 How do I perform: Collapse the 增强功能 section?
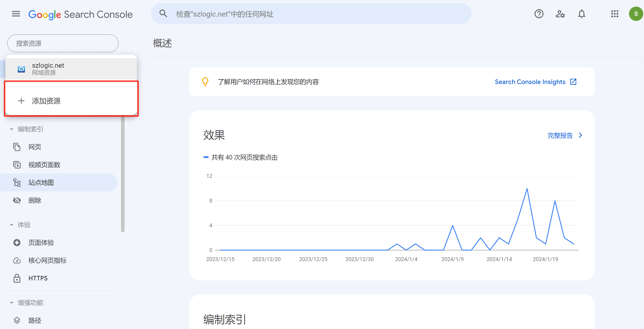(11, 303)
